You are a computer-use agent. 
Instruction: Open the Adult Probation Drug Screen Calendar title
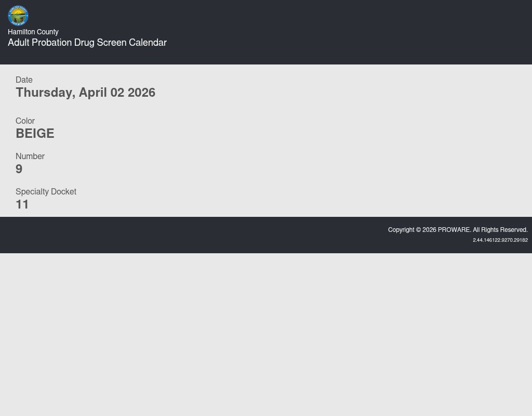pos(87,43)
